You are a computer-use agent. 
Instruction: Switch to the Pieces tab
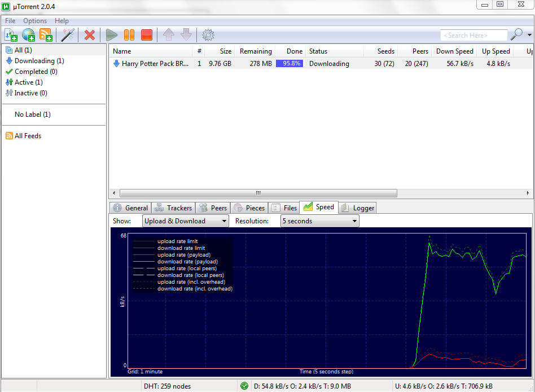pos(249,208)
